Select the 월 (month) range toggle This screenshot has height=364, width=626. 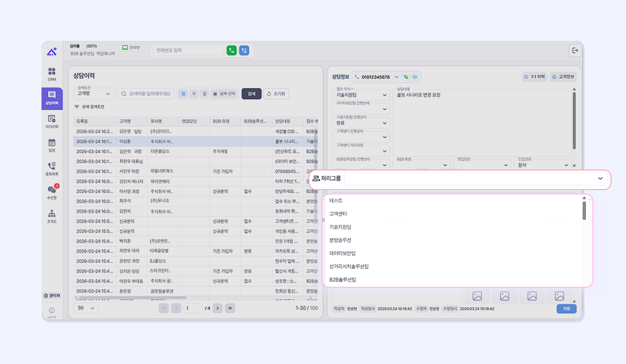click(x=205, y=94)
